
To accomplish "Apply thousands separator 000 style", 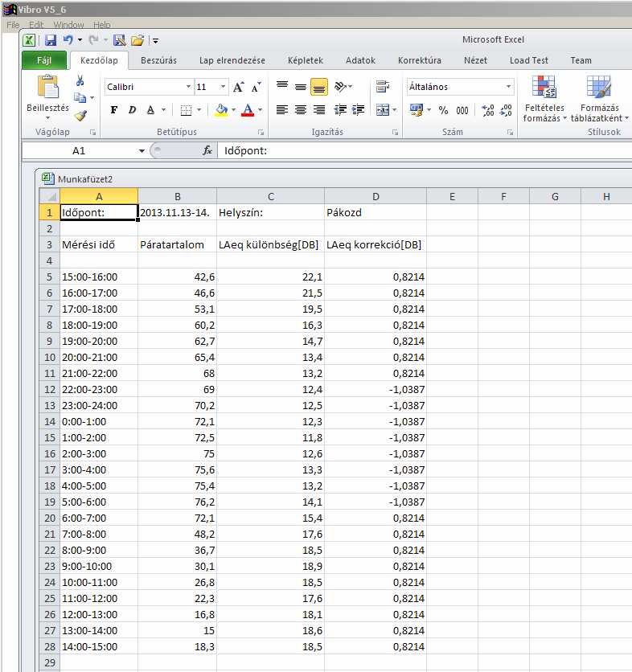I will tap(462, 110).
